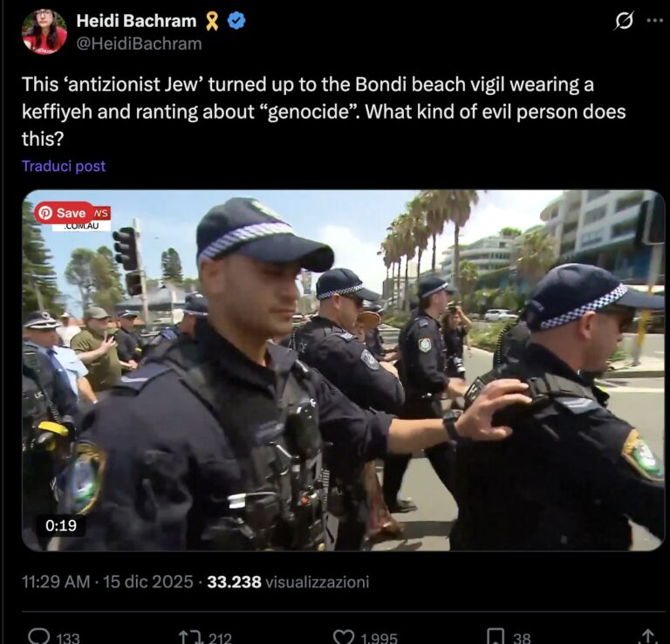Click the reply speech bubble icon
Viewport: 670px width, 644px height.
pyautogui.click(x=39, y=636)
